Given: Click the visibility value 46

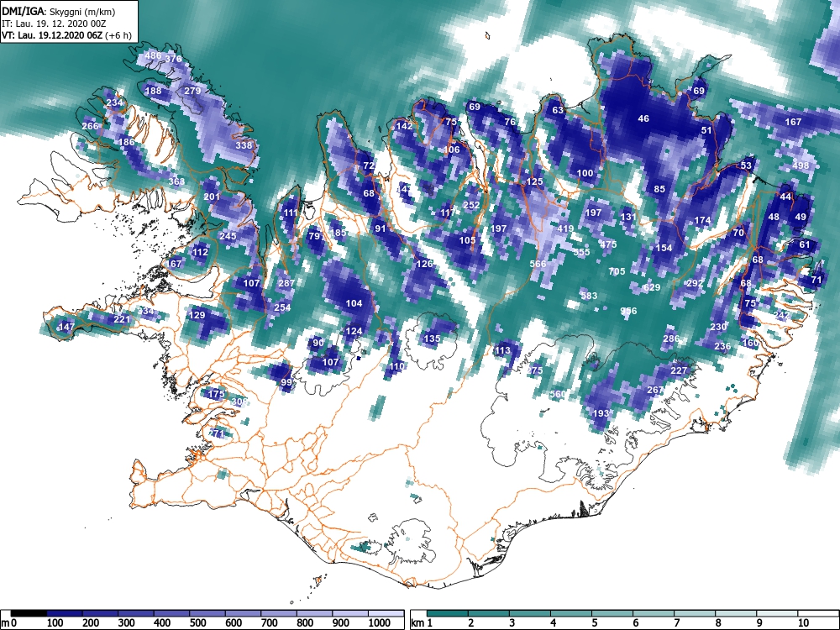Looking at the screenshot, I should [x=643, y=118].
